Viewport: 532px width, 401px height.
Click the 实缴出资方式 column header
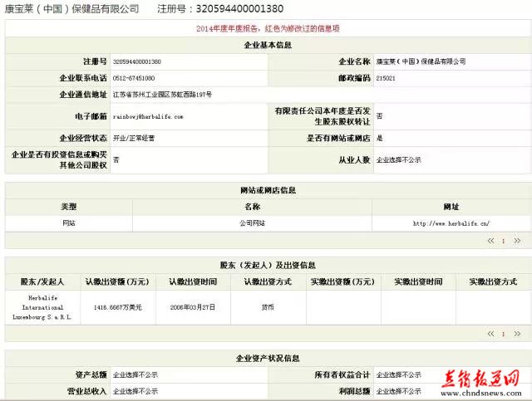click(493, 282)
